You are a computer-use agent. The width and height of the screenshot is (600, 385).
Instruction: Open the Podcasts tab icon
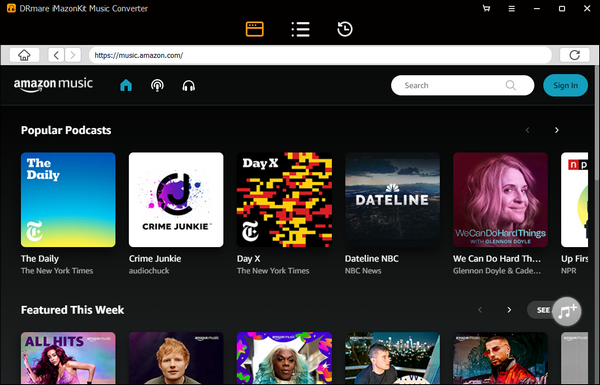point(157,85)
